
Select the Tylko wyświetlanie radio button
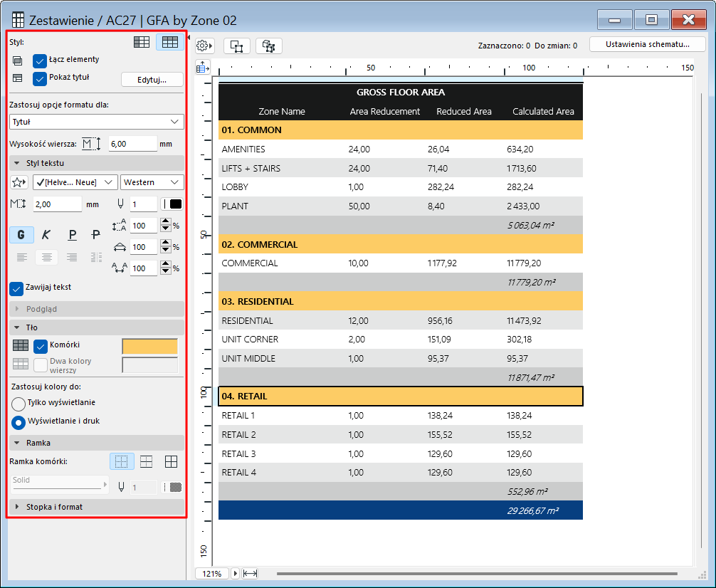pyautogui.click(x=19, y=404)
